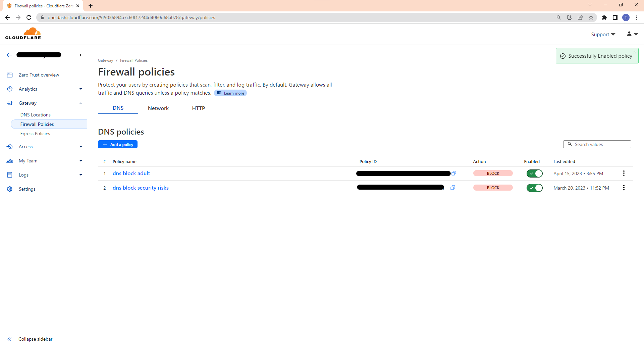The image size is (644, 349).
Task: Open the actions menu for dns block security risks
Action: pos(624,188)
